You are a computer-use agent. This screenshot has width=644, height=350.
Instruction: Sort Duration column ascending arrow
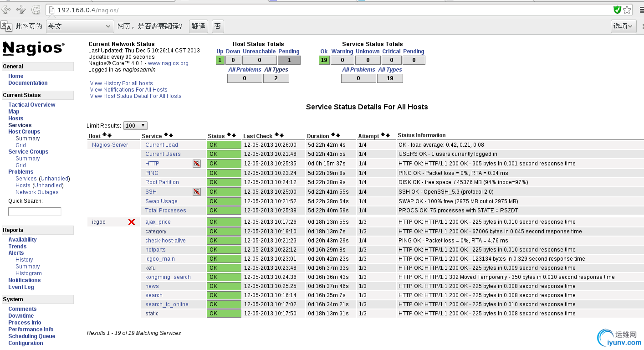[333, 135]
